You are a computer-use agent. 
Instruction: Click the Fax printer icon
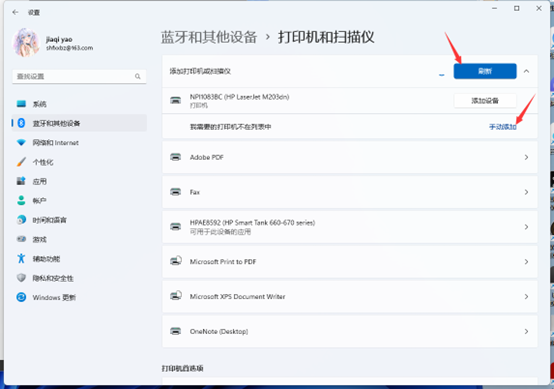(x=176, y=192)
